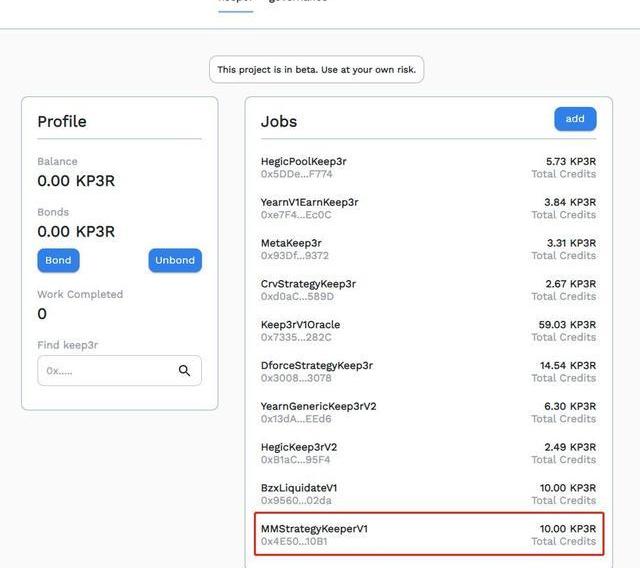Click the beta risk warning notice
This screenshot has height=568, width=640.
pyautogui.click(x=317, y=70)
